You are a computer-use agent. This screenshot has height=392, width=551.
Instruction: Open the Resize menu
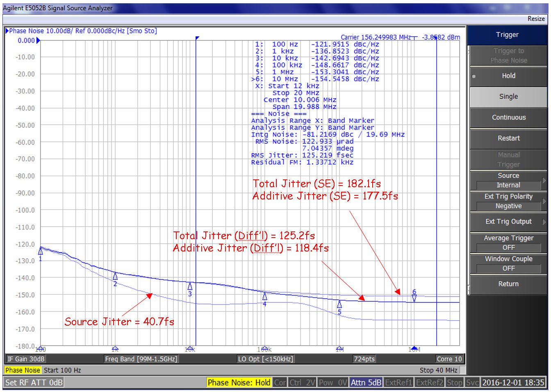click(536, 19)
